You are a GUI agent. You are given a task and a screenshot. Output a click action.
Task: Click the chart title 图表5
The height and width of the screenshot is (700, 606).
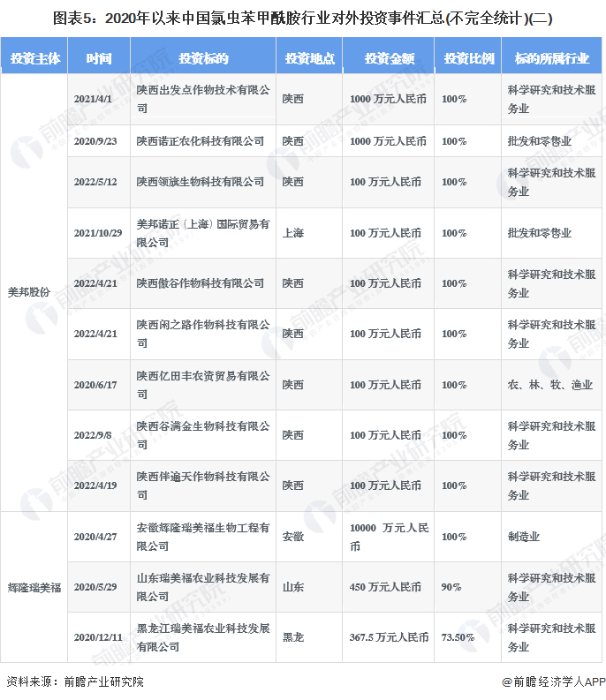[x=302, y=19]
